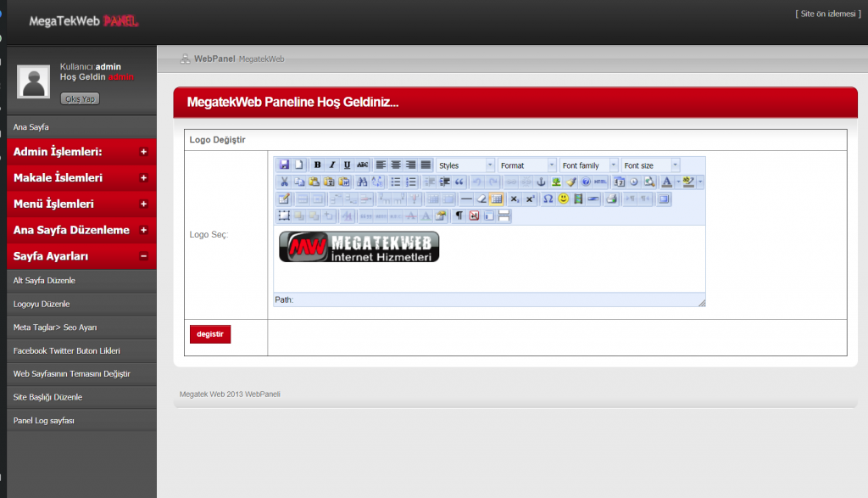The image size is (868, 498).
Task: Toggle justify full alignment
Action: [426, 165]
